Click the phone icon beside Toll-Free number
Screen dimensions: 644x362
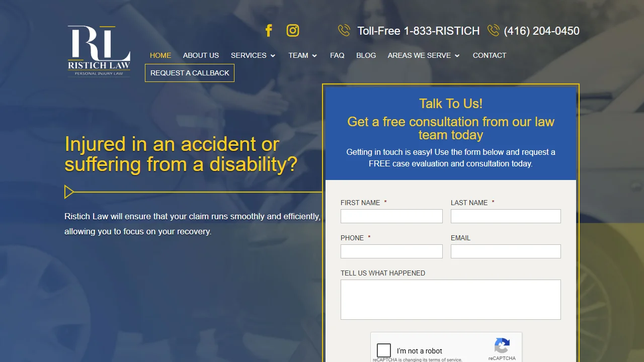(x=344, y=31)
